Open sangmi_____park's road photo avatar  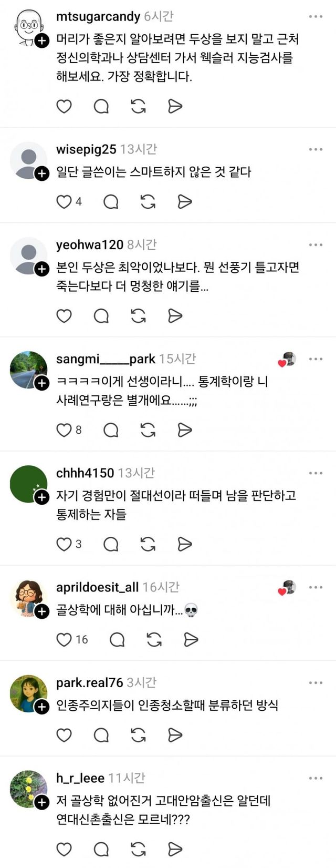point(27,369)
